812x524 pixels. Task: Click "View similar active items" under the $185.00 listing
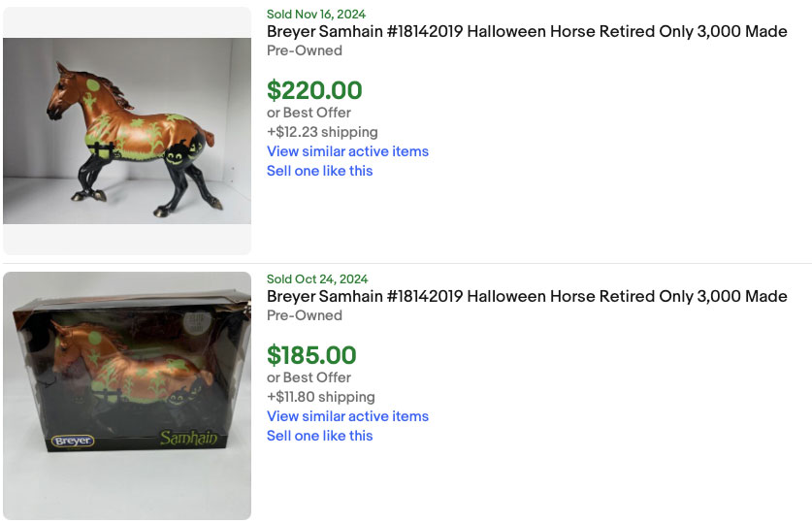pos(347,416)
